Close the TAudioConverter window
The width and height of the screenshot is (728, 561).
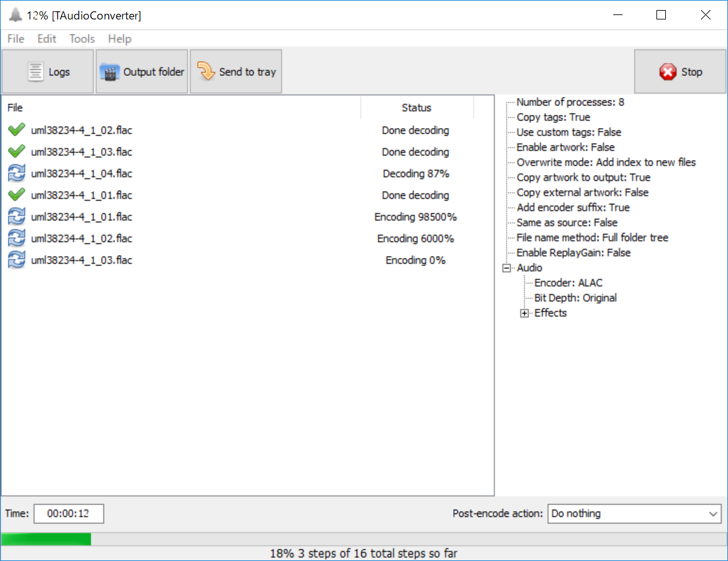[705, 15]
